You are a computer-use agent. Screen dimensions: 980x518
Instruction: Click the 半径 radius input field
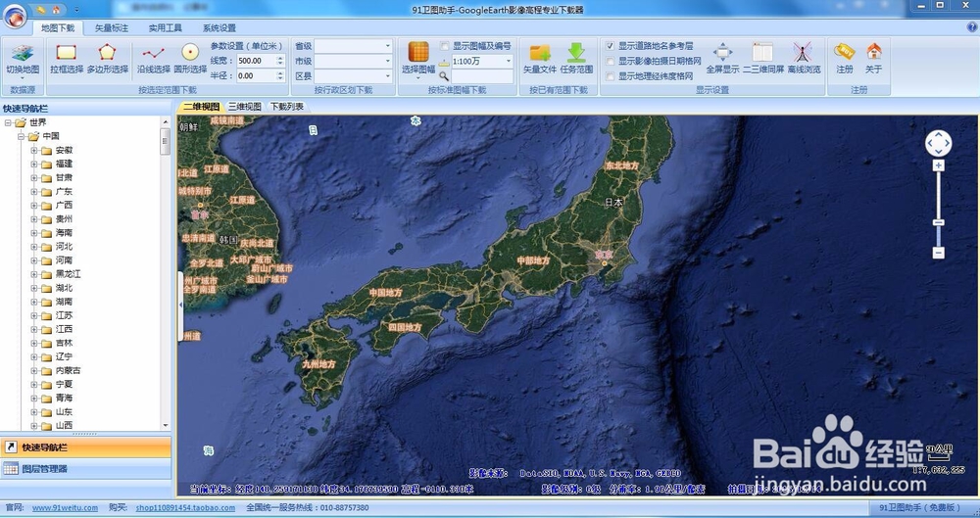(x=256, y=75)
